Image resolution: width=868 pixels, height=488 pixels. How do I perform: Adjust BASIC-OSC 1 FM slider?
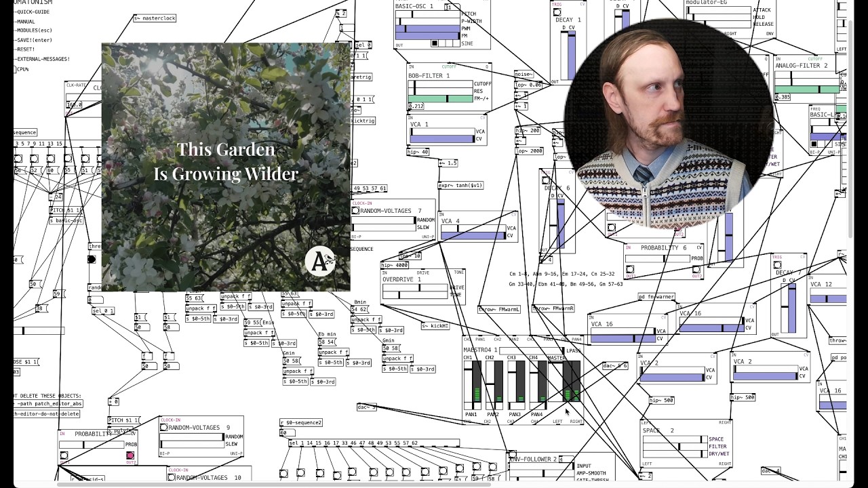click(x=427, y=36)
